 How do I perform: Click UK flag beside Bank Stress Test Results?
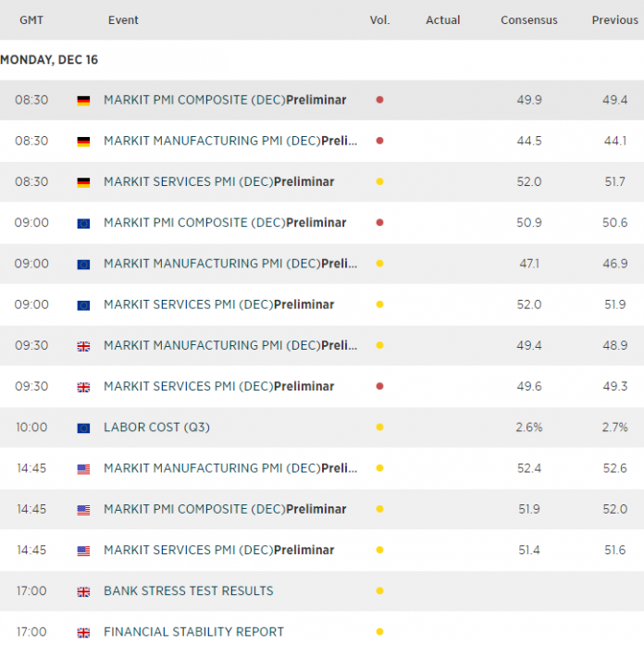coord(83,592)
